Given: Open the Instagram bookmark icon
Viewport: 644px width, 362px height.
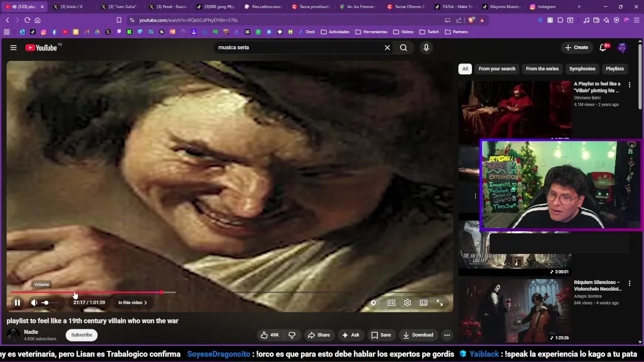Looking at the screenshot, I should click(43, 32).
